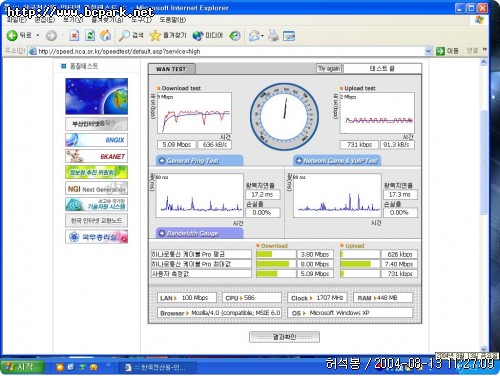Click the Try again button
This screenshot has height=376, width=500.
click(329, 69)
